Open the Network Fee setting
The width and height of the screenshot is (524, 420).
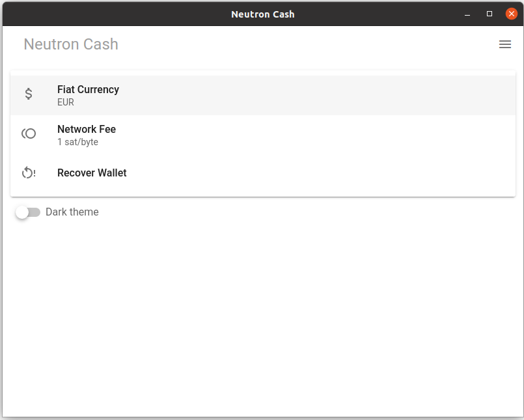click(x=263, y=135)
